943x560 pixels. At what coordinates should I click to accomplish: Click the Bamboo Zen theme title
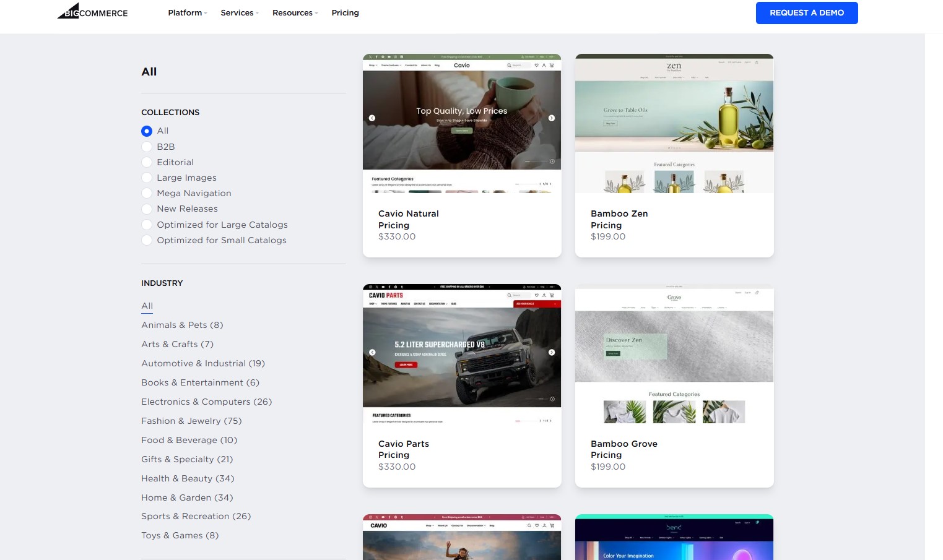(x=619, y=213)
